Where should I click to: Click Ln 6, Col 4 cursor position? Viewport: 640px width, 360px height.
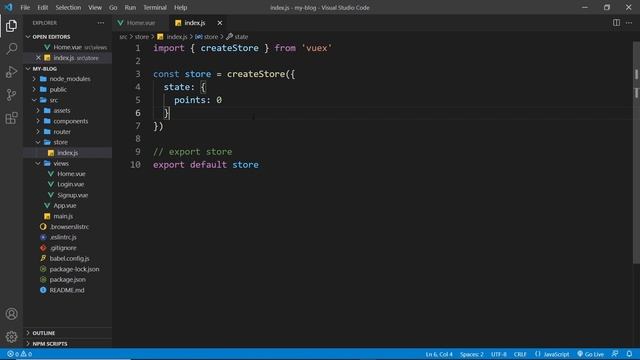coord(439,354)
